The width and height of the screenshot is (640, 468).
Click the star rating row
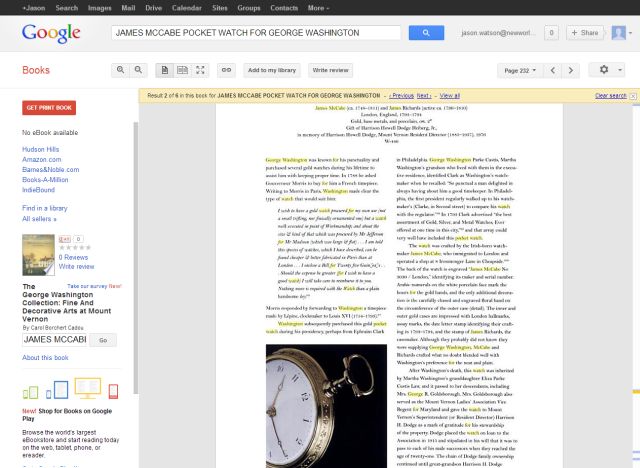(75, 248)
